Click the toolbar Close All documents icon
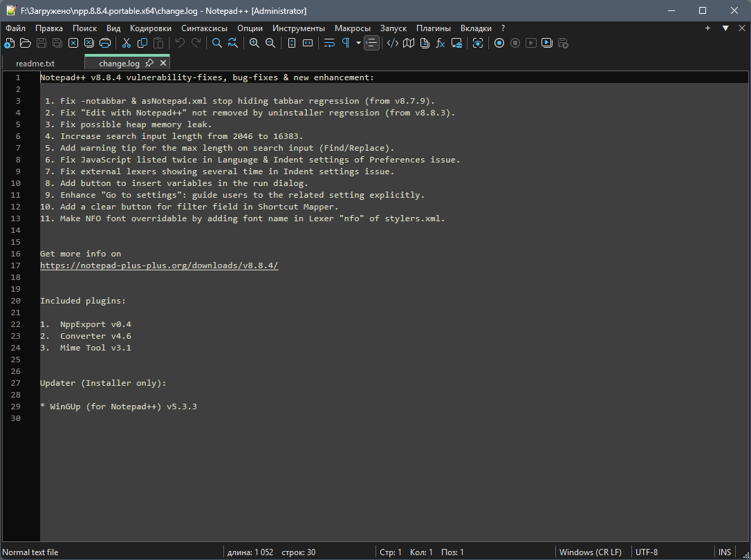The width and height of the screenshot is (751, 560). 89,43
